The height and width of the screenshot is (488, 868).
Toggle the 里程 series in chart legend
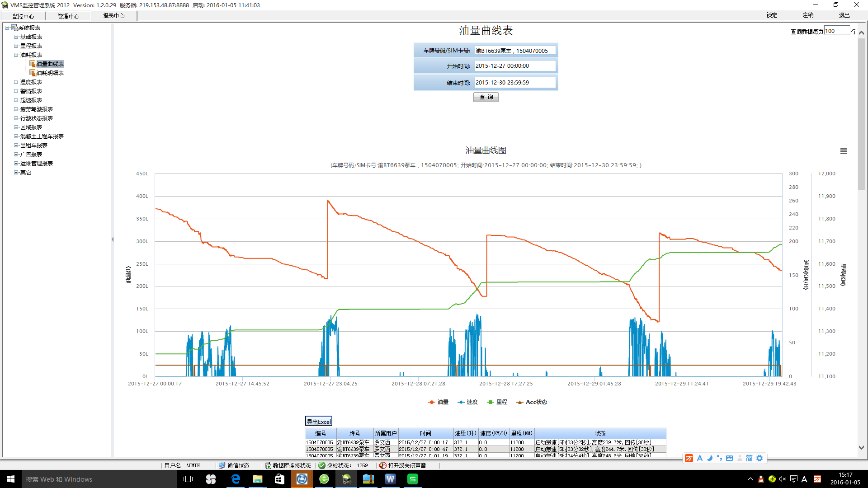coord(497,402)
